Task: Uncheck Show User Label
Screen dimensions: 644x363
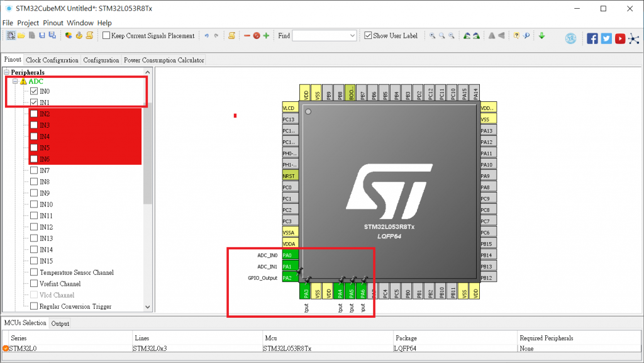Action: (368, 35)
